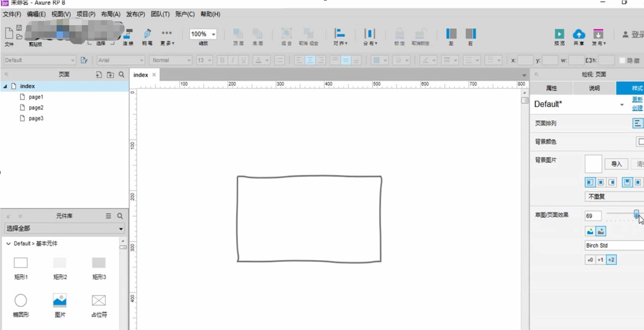Open the 编辑(E) menu
The height and width of the screenshot is (330, 644).
(36, 14)
